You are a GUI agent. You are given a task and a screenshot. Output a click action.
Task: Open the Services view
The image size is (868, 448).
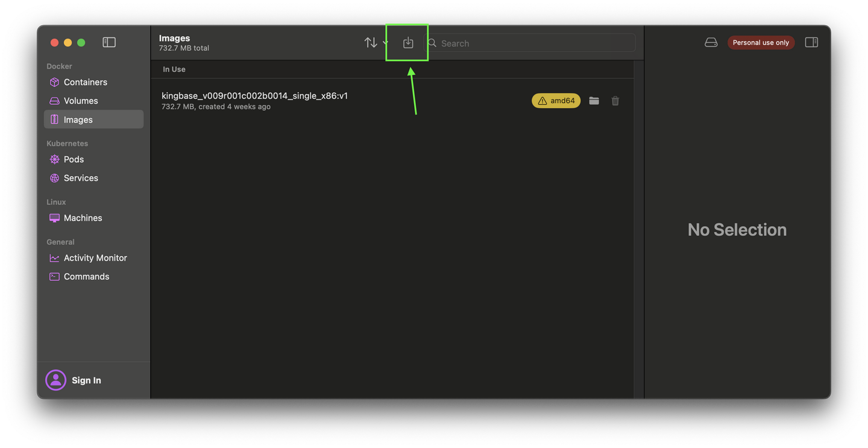tap(81, 178)
